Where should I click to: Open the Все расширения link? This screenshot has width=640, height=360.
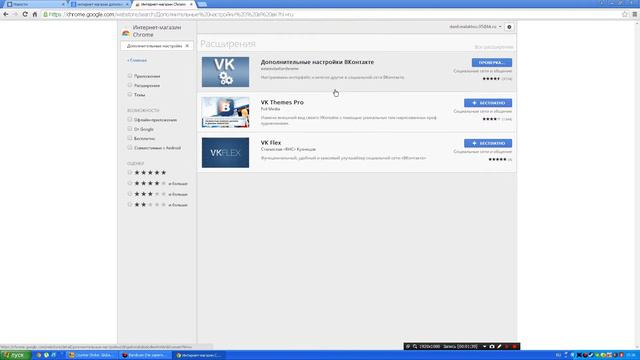click(x=494, y=47)
